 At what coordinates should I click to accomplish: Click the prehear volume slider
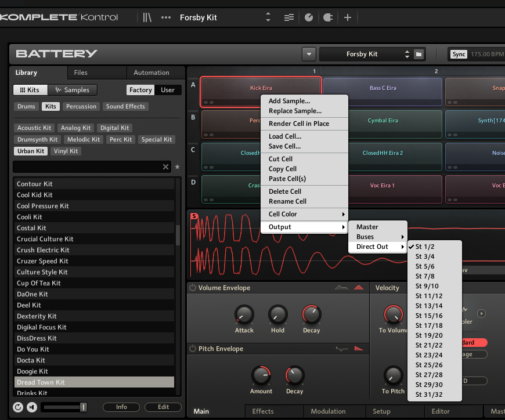64,407
